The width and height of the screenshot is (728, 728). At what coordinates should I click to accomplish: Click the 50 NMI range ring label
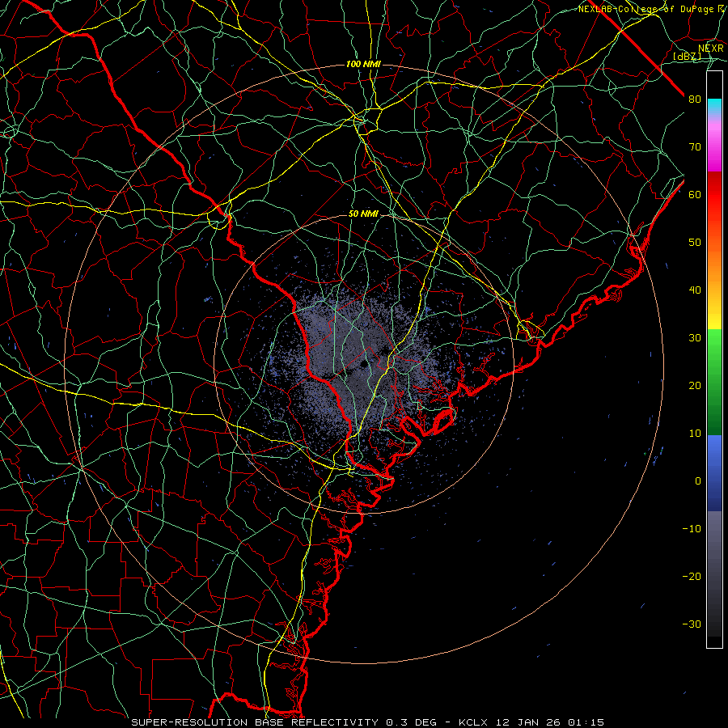pos(363,214)
